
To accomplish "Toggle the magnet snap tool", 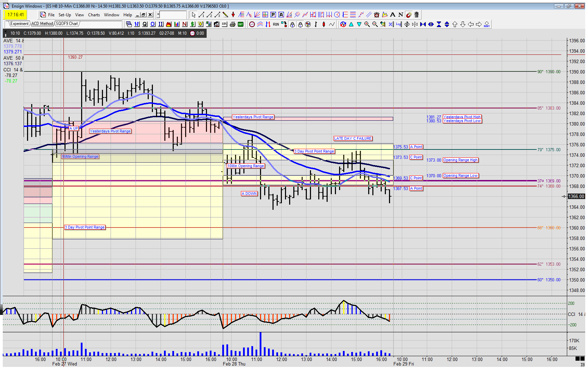I will click(409, 15).
